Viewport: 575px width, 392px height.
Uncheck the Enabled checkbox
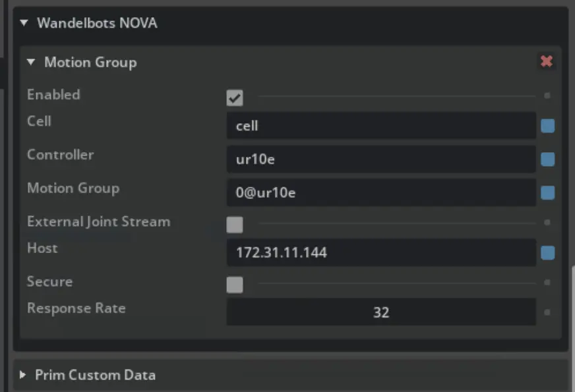pyautogui.click(x=235, y=98)
